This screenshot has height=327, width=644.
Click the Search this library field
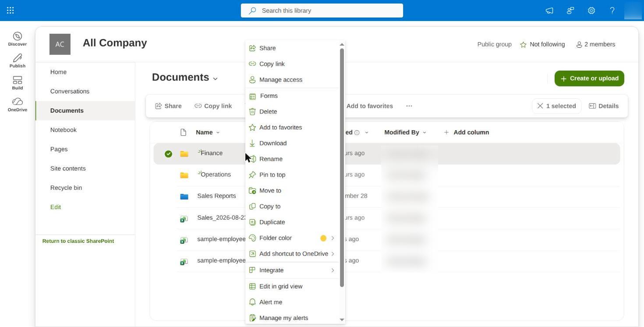tap(322, 11)
